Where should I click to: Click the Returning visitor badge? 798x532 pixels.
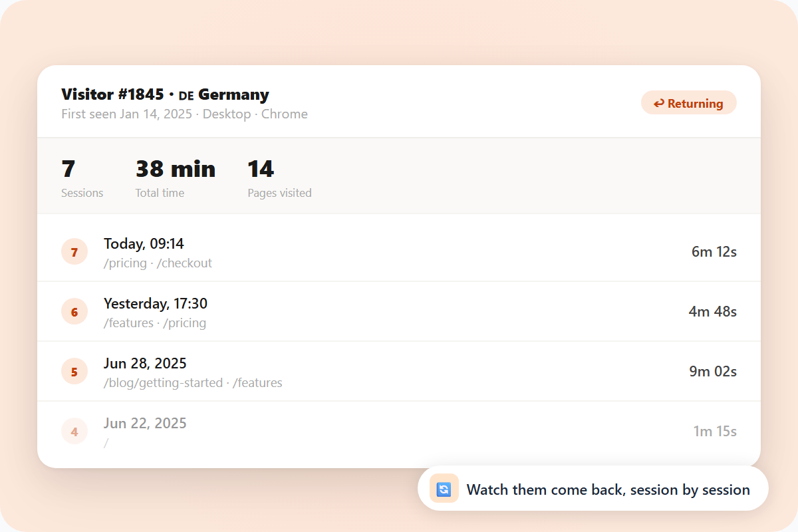(688, 103)
